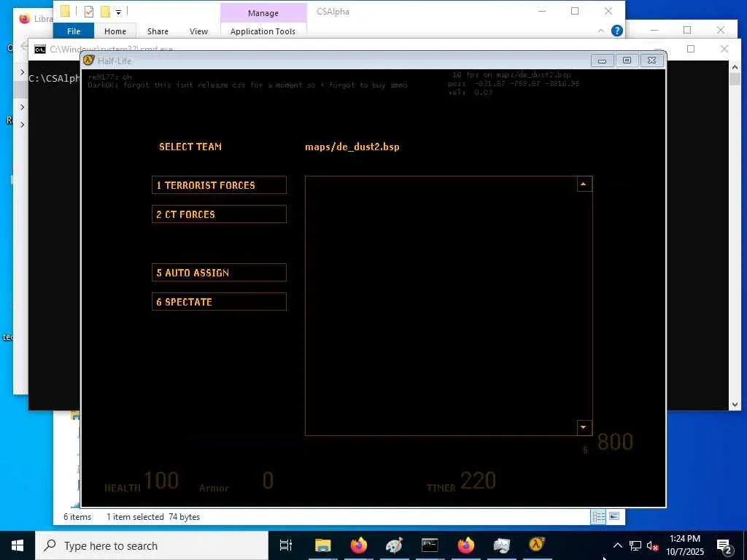Close the Explorer CSAlpha window
Screen dimensions: 747x560
(608, 11)
